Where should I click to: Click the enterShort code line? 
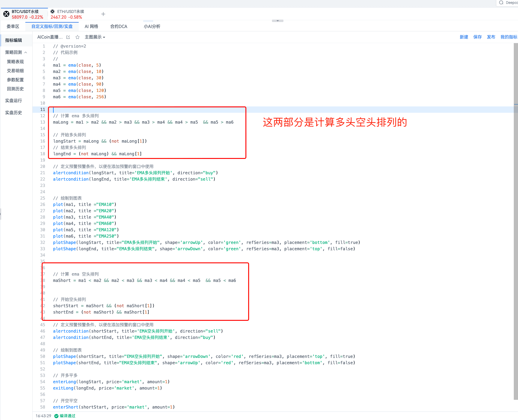tap(114, 407)
